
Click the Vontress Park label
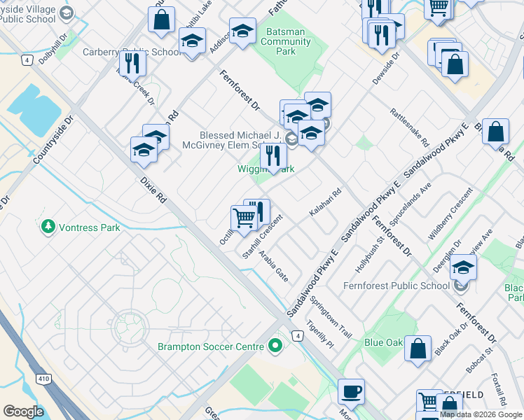(89, 227)
